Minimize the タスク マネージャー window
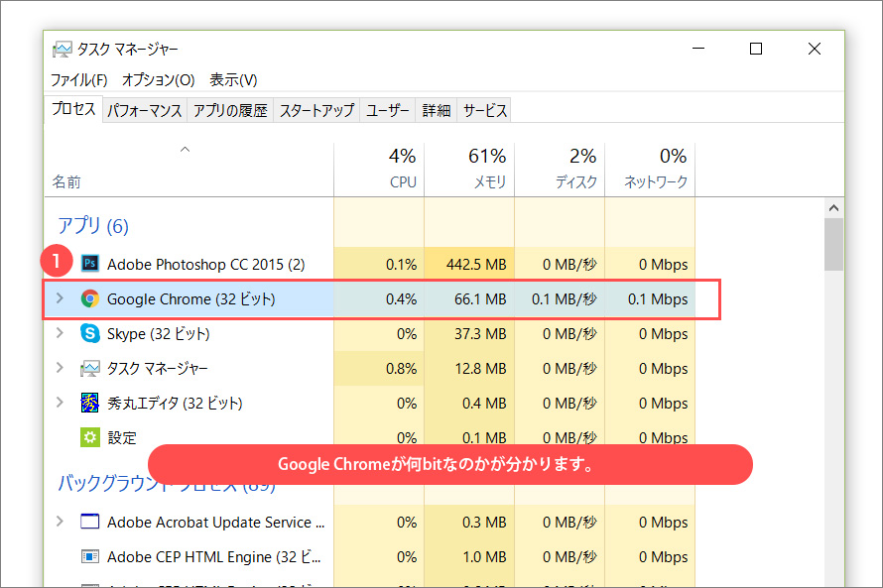Image resolution: width=883 pixels, height=588 pixels. [698, 49]
